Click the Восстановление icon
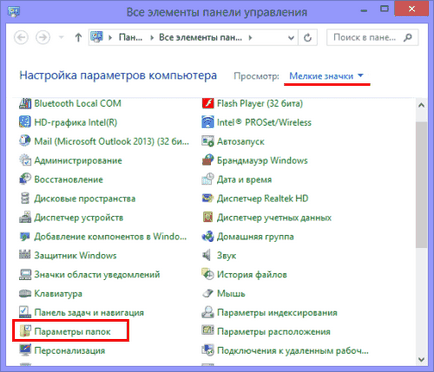The width and height of the screenshot is (434, 372). click(x=25, y=179)
